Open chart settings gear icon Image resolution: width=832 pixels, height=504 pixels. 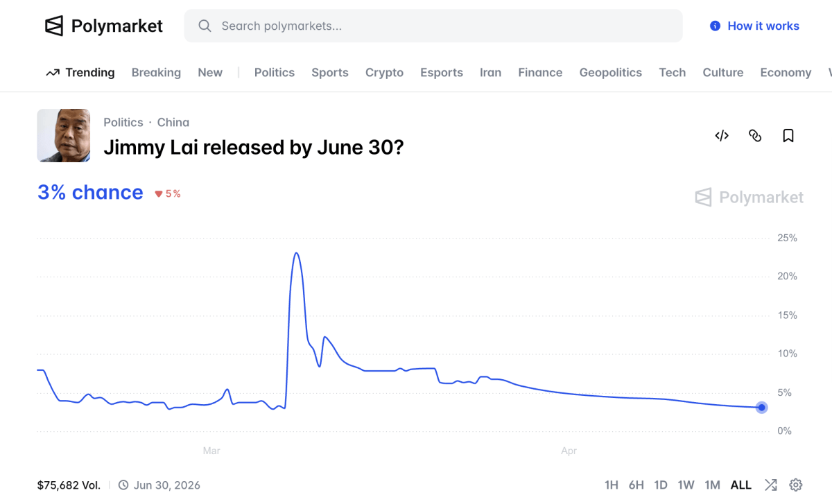coord(796,485)
